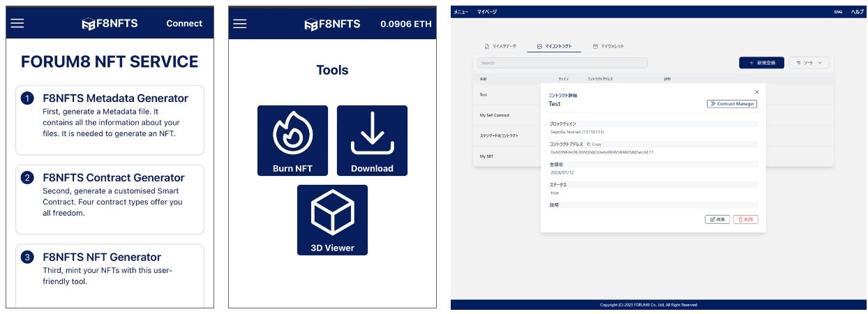Viewport: 868px width, 314px height.
Task: Click 削除 delete button in dialog
Action: coord(745,219)
